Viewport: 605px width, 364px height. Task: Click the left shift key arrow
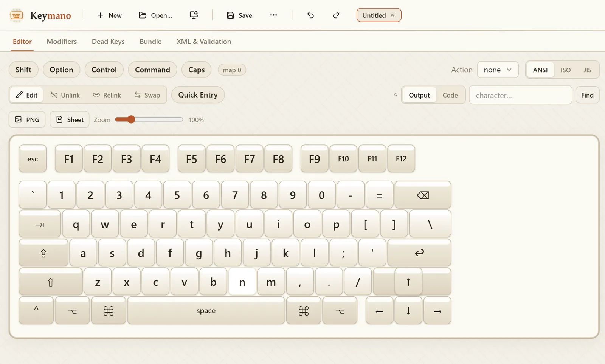tap(51, 282)
